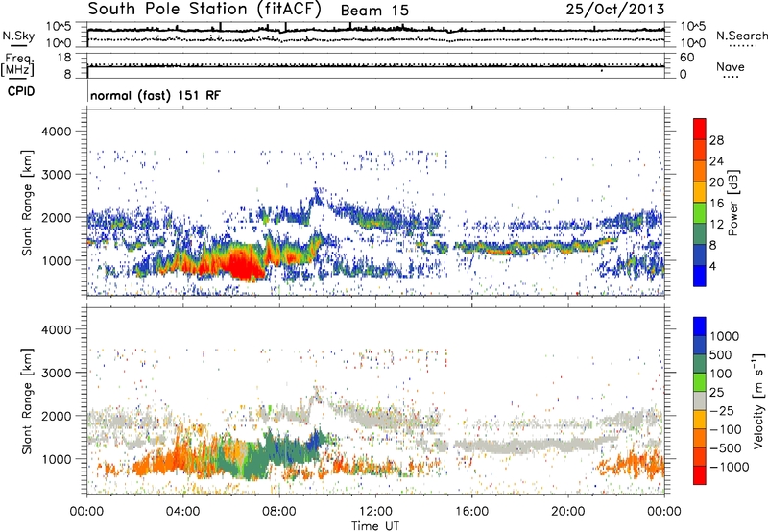Screen dimensions: 768x532
Task: Click '2000' range tick in velocity panel
Action: pos(56,416)
